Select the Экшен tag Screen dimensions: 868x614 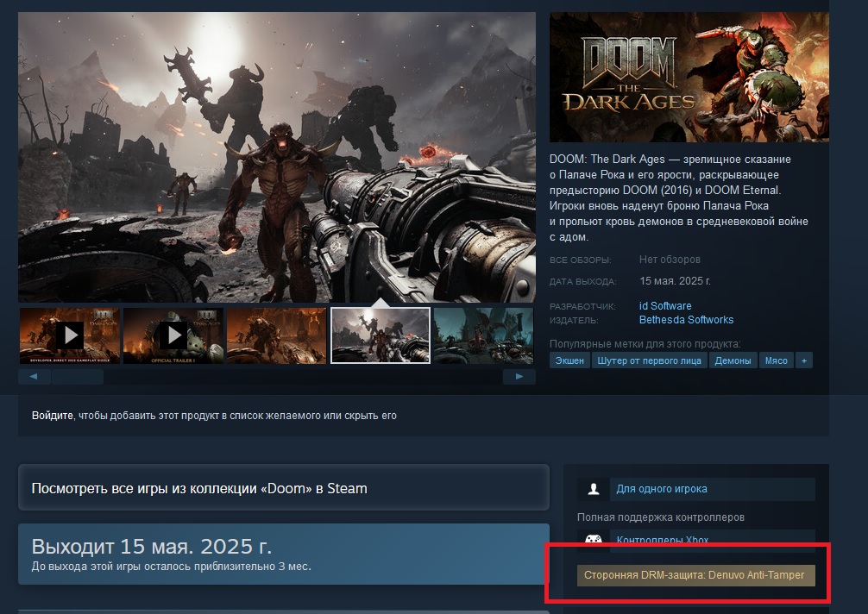click(x=569, y=360)
